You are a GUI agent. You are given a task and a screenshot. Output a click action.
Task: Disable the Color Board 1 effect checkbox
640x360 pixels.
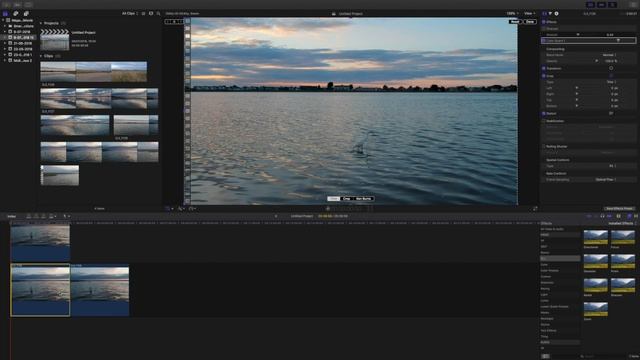544,40
